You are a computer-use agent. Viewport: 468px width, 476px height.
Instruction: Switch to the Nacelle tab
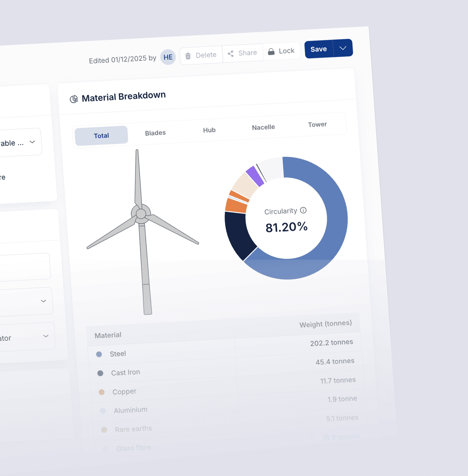263,127
